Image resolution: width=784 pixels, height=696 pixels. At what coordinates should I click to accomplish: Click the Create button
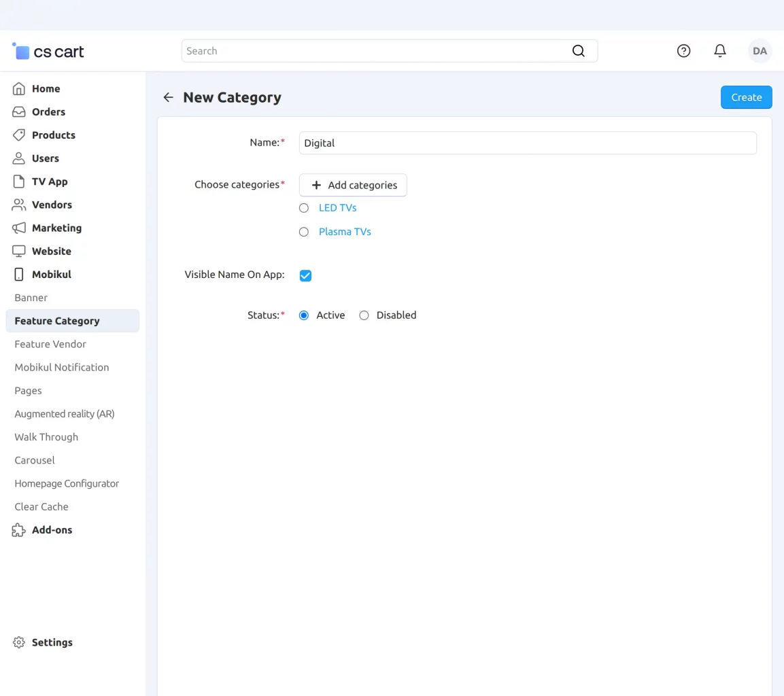[x=746, y=97]
